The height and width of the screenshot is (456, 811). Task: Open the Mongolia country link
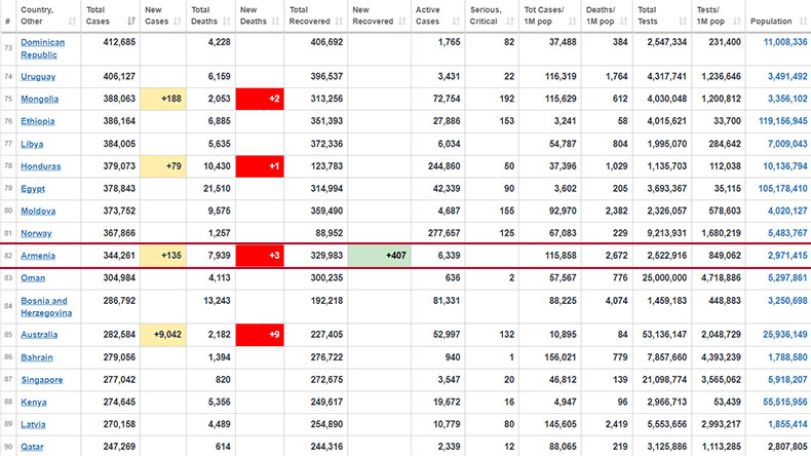click(39, 99)
